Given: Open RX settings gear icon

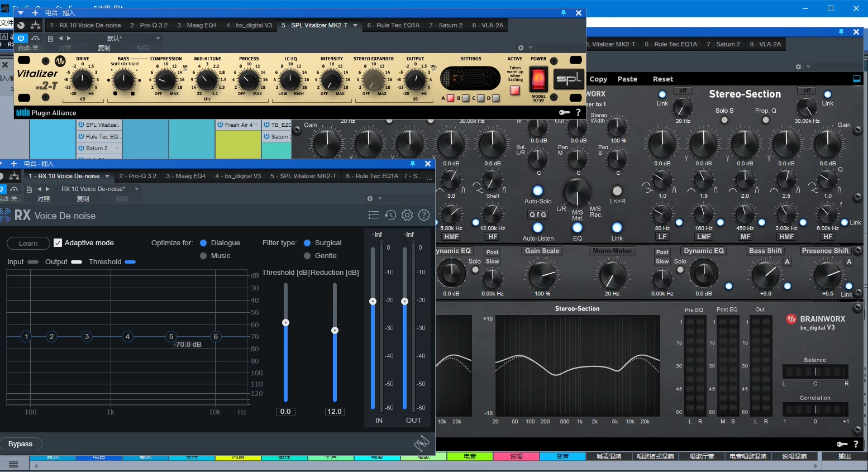Looking at the screenshot, I should coord(407,215).
